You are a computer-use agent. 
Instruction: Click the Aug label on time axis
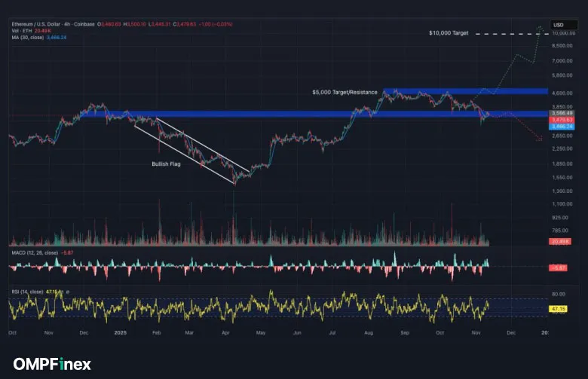[x=368, y=332]
